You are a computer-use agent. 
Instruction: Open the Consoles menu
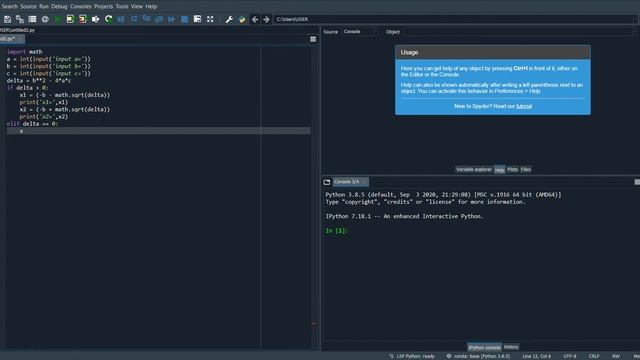point(81,7)
